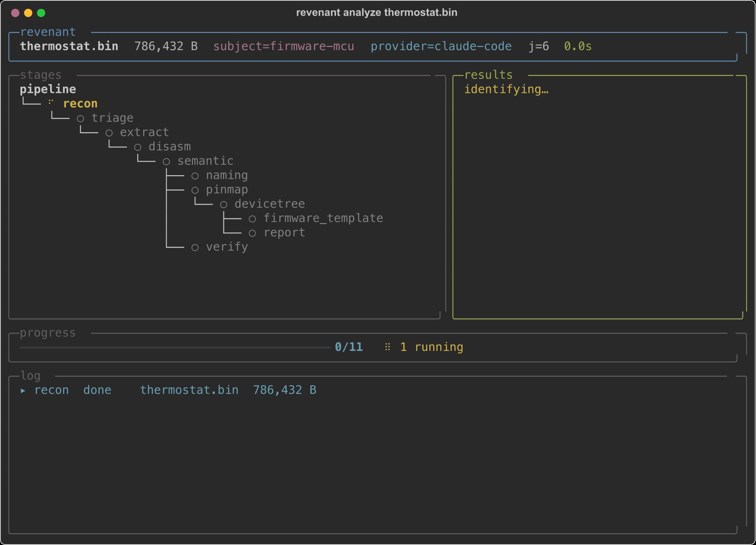Click the 'identifying…' results text
The width and height of the screenshot is (756, 545).
click(x=506, y=89)
